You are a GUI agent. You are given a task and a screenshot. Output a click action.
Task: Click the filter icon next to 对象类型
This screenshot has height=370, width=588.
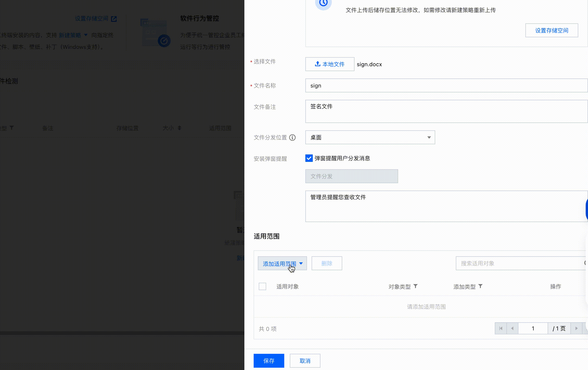click(x=415, y=286)
